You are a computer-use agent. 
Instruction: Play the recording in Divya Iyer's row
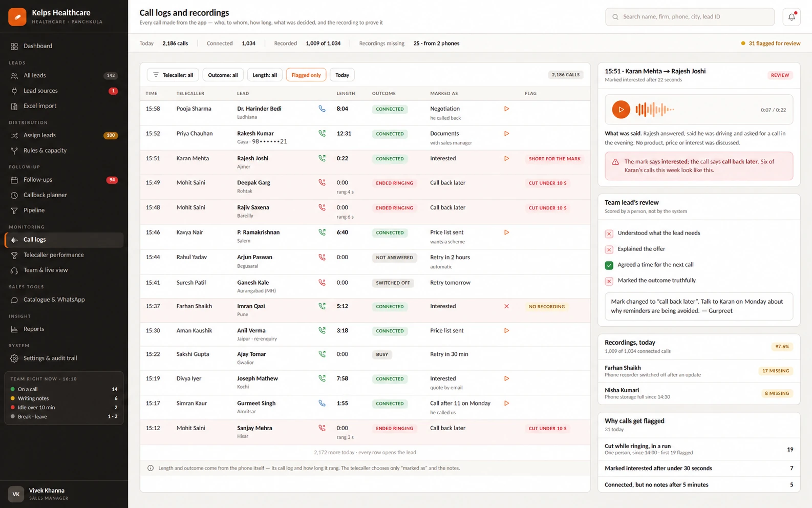[506, 378]
